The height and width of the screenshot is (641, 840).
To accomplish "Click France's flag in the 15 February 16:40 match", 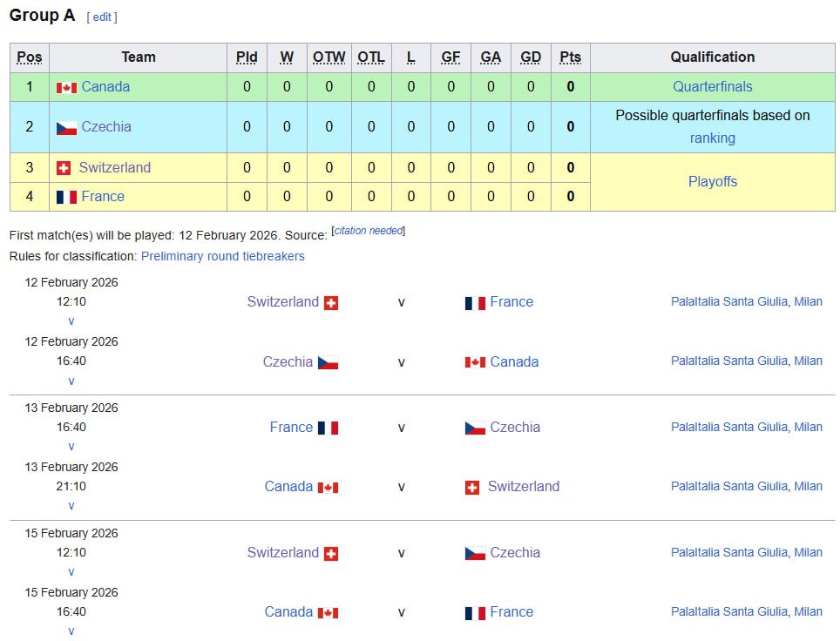I will pos(475,612).
